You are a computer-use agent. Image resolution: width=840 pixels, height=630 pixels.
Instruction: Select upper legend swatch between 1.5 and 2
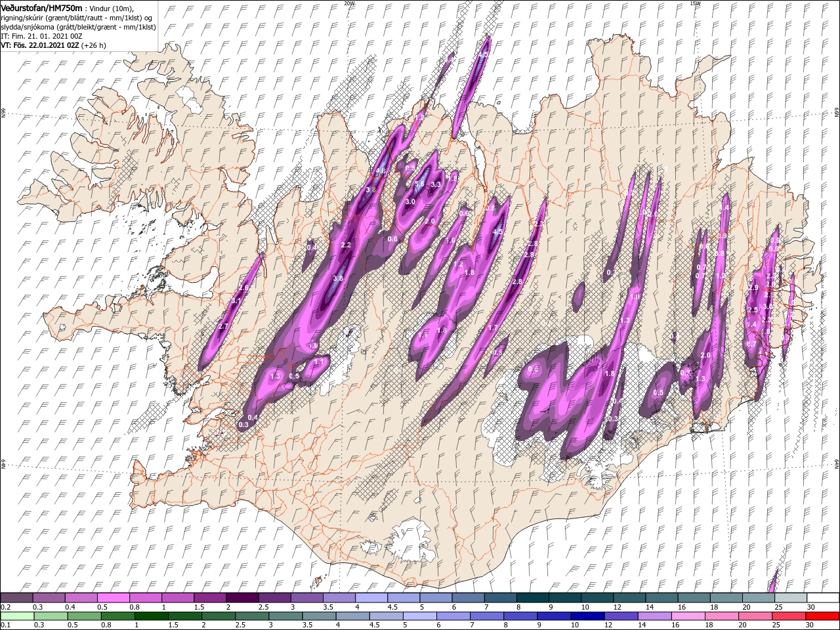209,598
